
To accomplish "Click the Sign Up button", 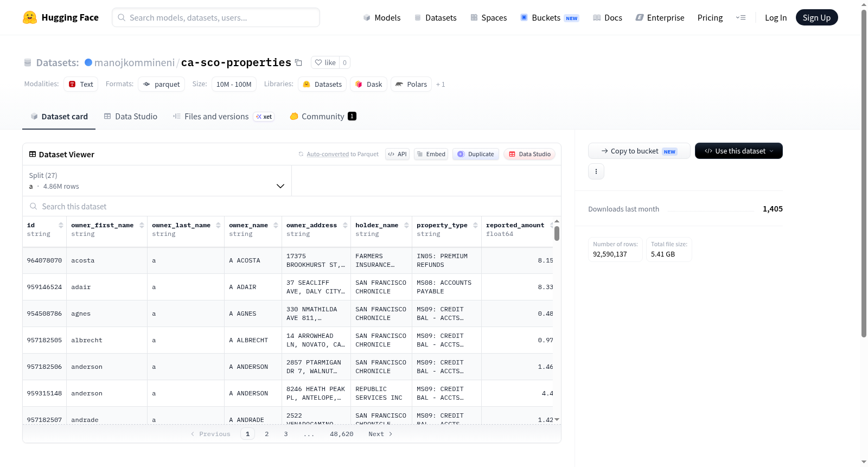I will pos(816,17).
